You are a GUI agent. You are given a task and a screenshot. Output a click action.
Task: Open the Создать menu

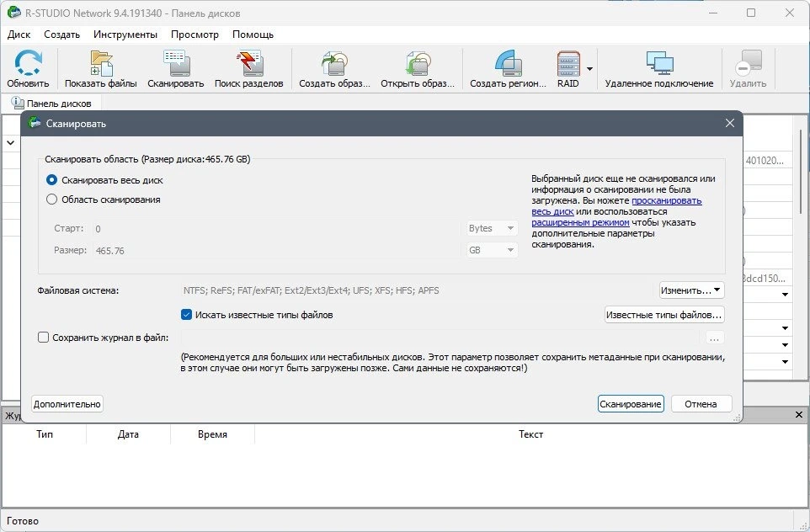point(62,35)
